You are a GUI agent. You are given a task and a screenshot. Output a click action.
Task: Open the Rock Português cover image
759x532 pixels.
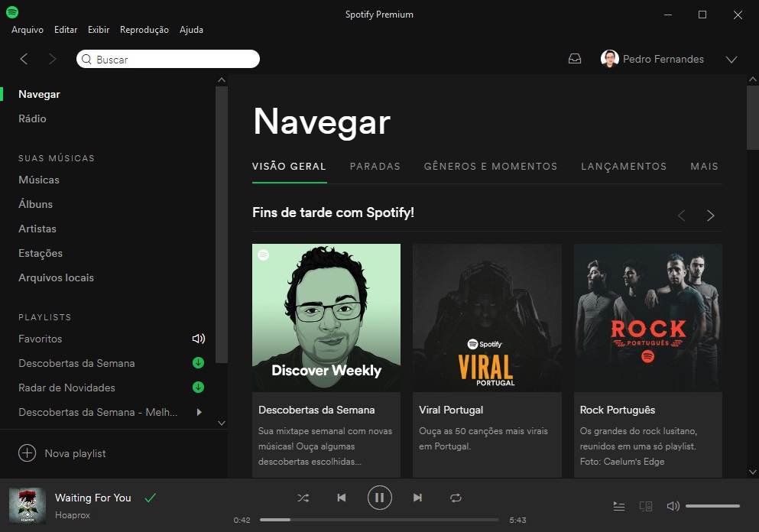(x=648, y=317)
